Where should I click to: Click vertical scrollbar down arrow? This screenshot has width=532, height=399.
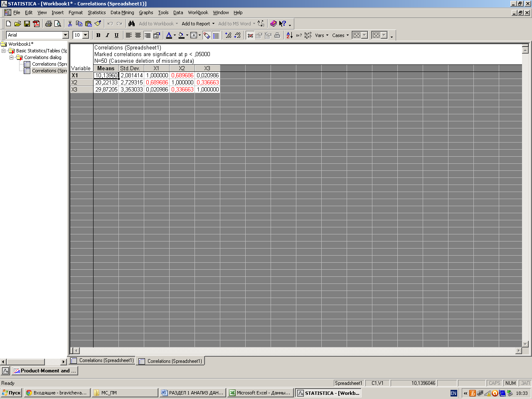525,344
